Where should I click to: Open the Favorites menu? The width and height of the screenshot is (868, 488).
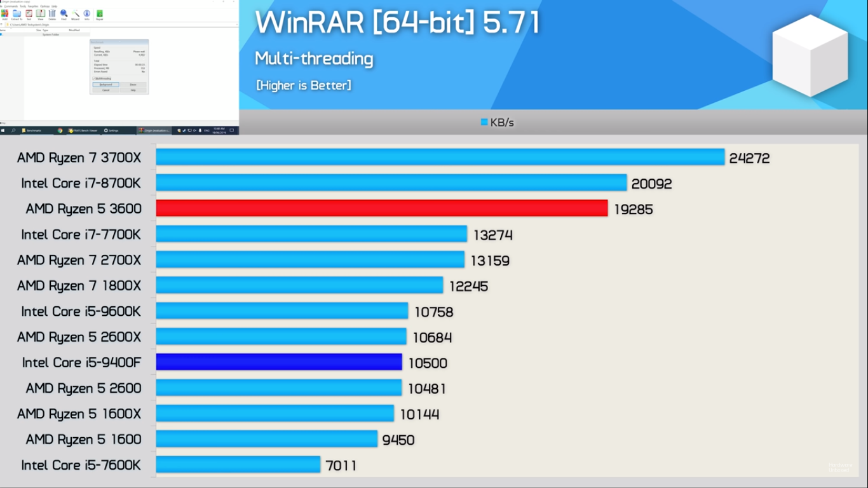[x=33, y=6]
